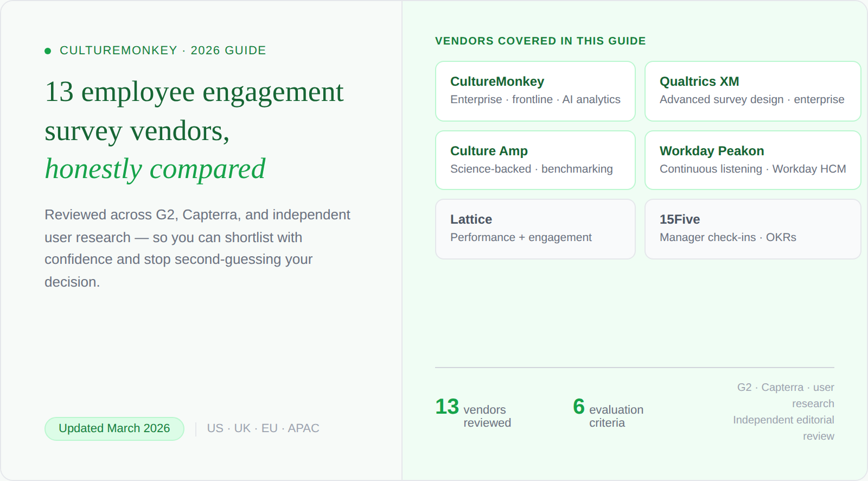
Task: Click the italic 'honestly compared' text
Action: (x=155, y=169)
